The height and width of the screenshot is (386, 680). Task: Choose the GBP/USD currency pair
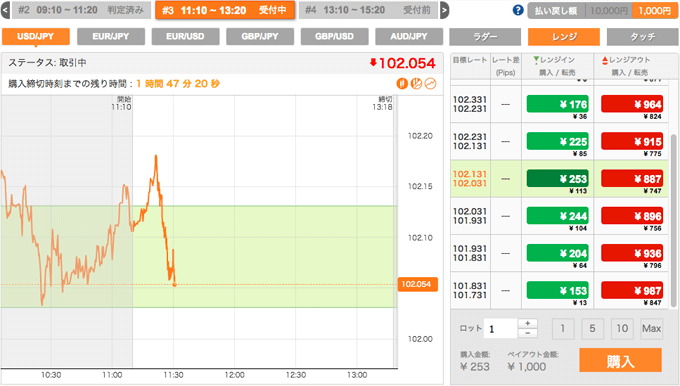(334, 36)
